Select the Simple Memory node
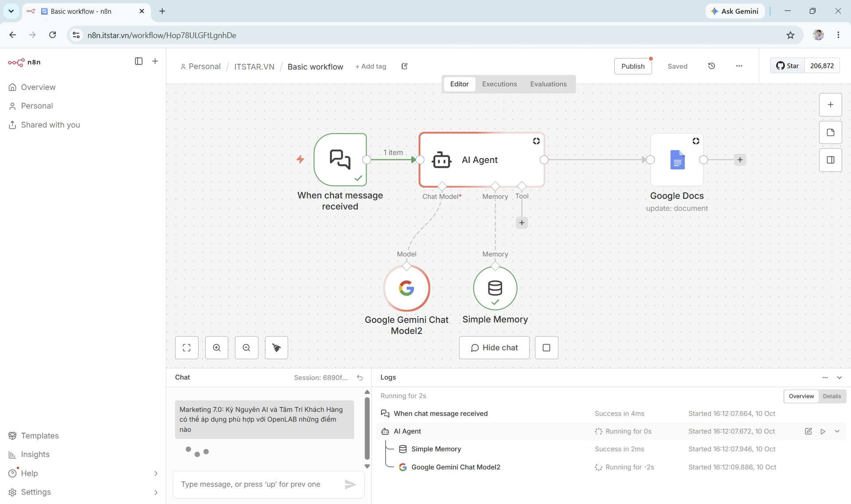The width and height of the screenshot is (851, 504). pos(495,288)
